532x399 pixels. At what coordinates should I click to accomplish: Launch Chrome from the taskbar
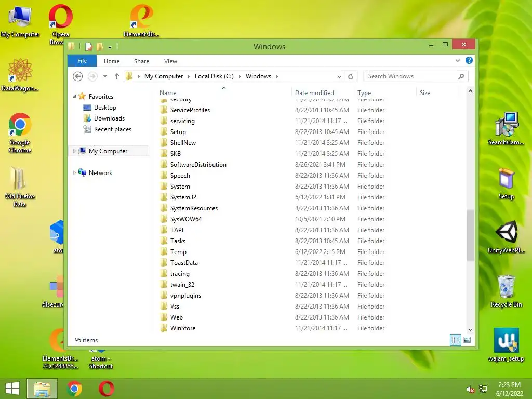pyautogui.click(x=75, y=389)
